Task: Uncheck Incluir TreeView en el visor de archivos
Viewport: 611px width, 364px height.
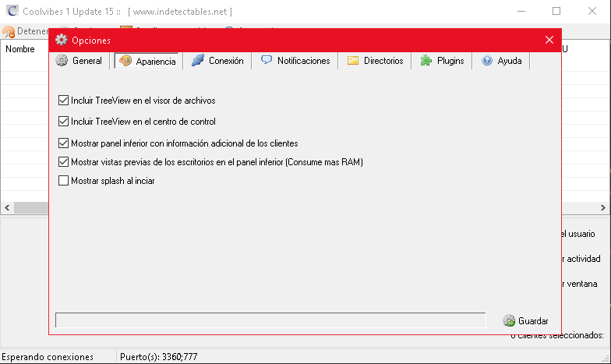Action: 63,101
